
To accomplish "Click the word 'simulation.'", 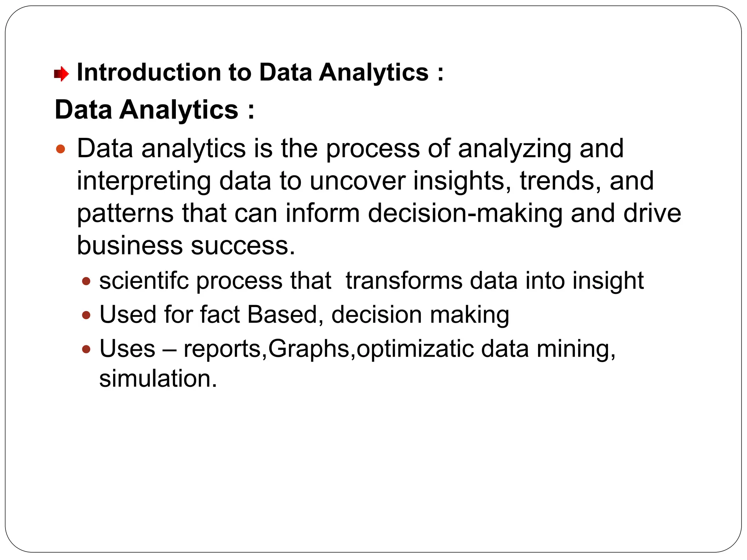I will [x=158, y=378].
